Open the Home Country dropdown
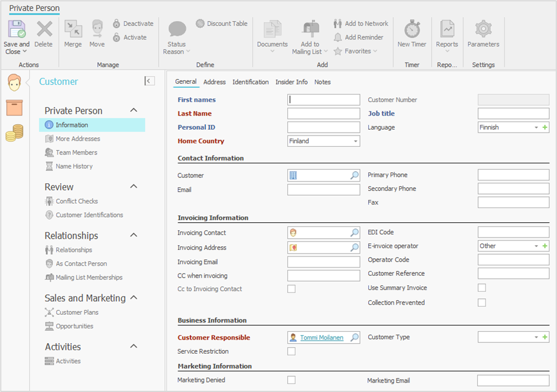The width and height of the screenshot is (557, 392). point(355,141)
